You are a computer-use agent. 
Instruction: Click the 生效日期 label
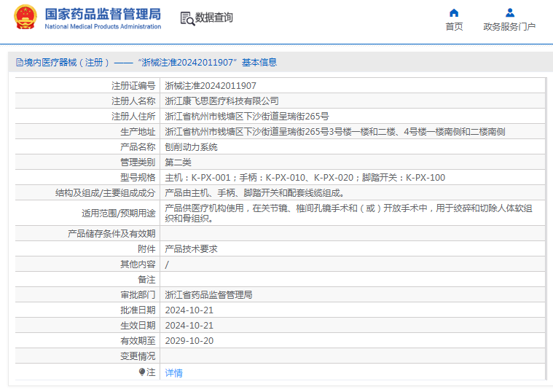[138, 326]
